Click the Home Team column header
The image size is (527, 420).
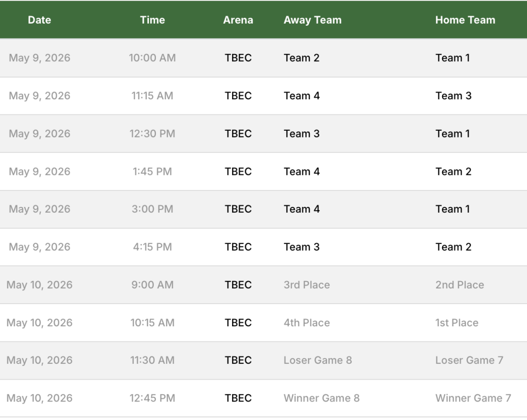coord(465,20)
